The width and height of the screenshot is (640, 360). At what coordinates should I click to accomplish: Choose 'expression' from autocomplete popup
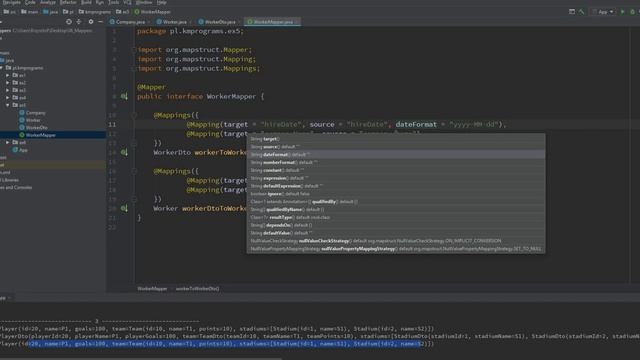(396, 178)
